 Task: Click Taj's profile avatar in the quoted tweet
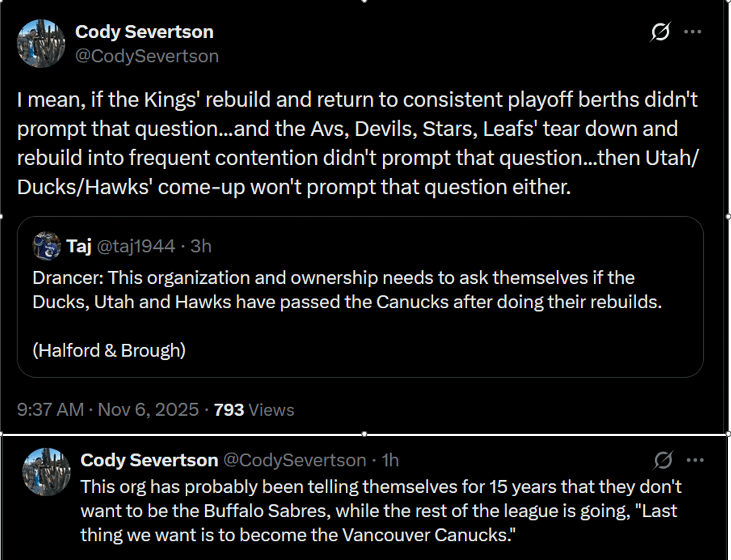point(47,246)
